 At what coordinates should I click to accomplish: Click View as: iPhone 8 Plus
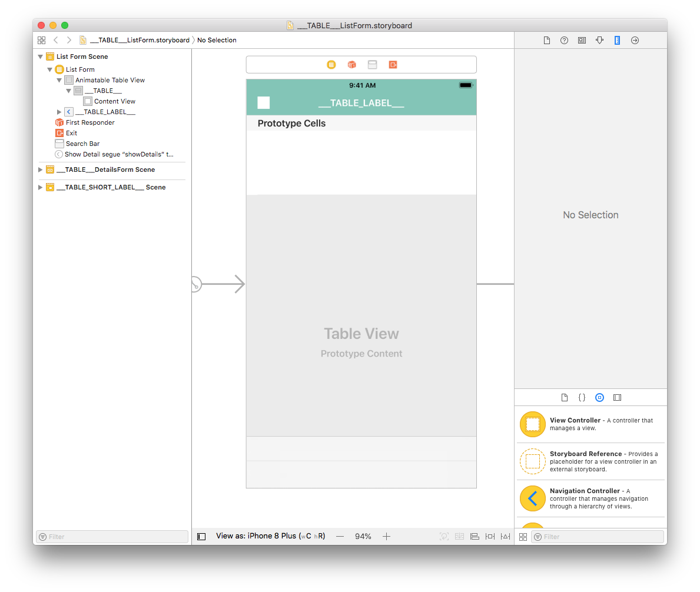(x=271, y=536)
